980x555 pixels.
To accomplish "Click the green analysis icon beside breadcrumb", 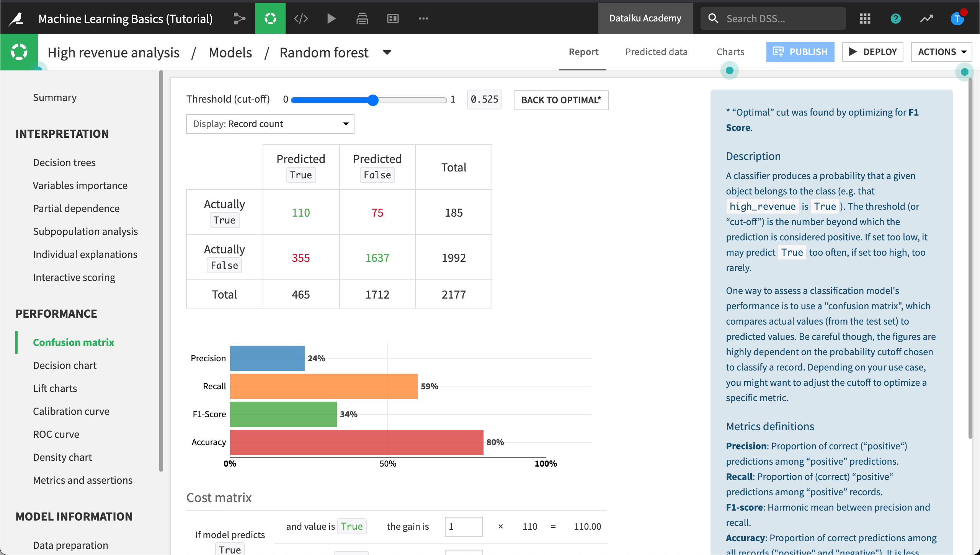I will pos(19,52).
